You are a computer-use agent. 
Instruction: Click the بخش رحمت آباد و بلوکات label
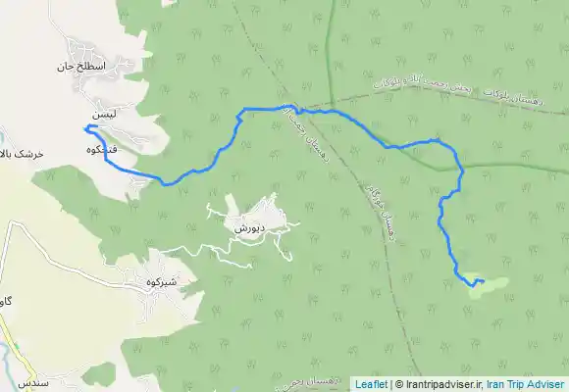click(423, 84)
